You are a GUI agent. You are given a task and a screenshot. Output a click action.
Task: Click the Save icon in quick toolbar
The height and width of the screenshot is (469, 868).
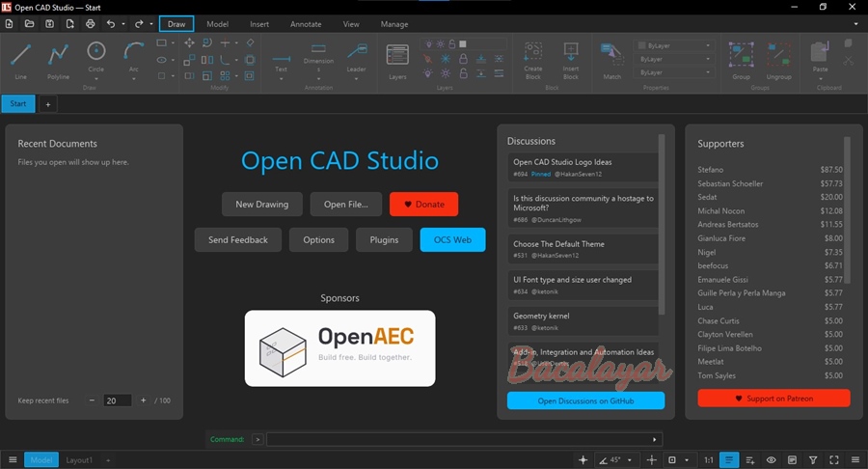click(x=49, y=24)
